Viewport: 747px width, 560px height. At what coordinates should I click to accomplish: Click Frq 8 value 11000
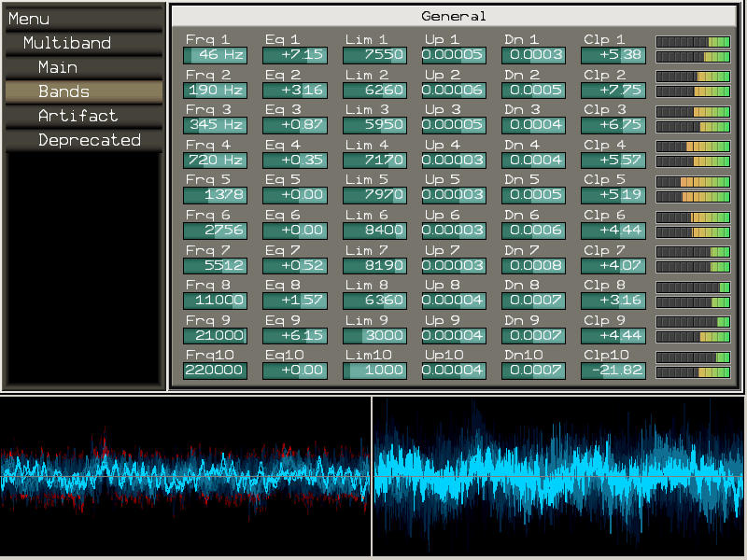pyautogui.click(x=216, y=300)
